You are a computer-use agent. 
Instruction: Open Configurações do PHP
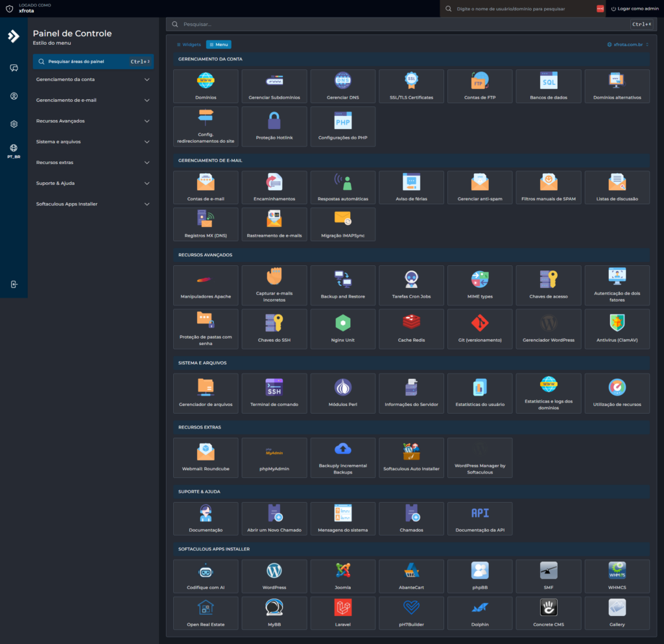point(342,126)
